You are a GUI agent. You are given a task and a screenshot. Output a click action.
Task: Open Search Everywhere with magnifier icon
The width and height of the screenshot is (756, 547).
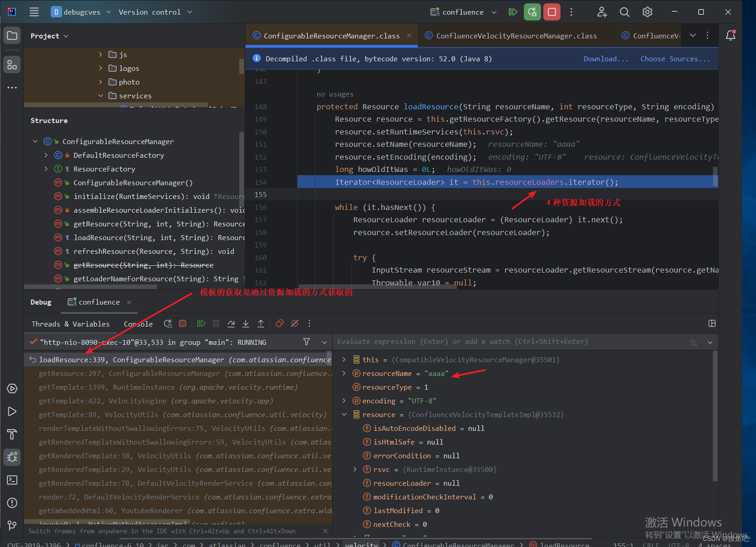(x=624, y=12)
